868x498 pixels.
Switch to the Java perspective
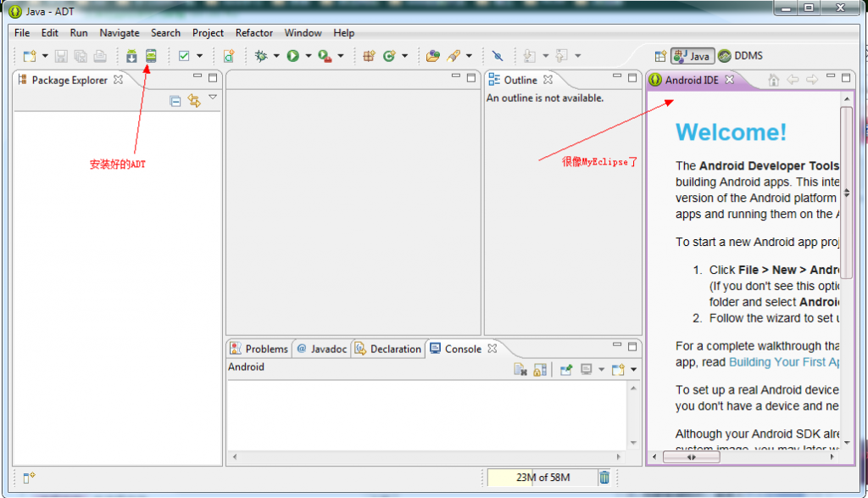click(692, 56)
